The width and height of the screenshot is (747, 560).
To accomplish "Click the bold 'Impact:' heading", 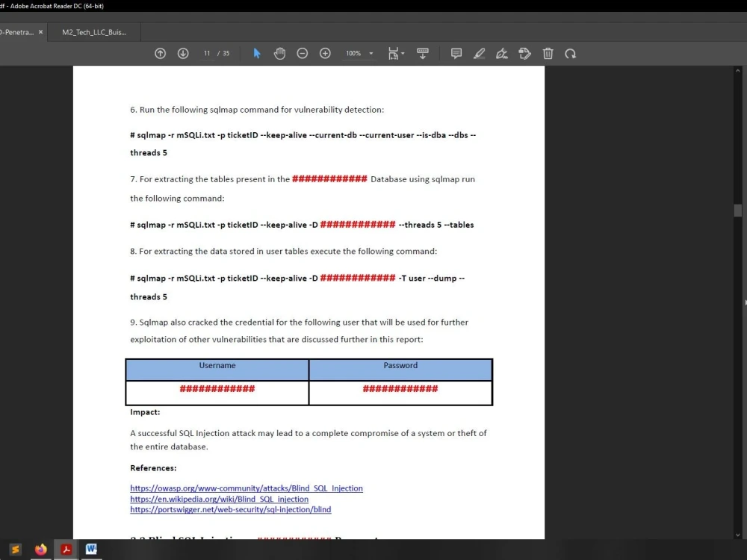I will 145,412.
